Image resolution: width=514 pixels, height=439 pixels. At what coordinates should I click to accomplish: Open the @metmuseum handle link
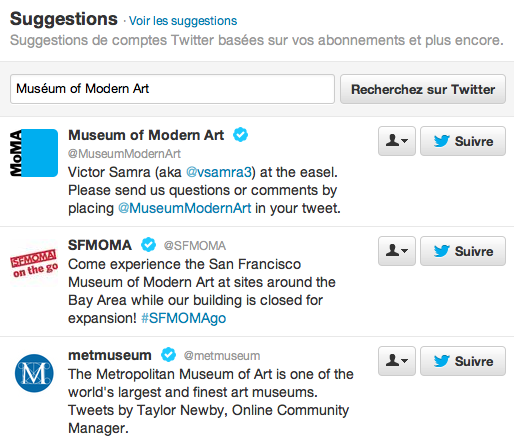pos(222,356)
